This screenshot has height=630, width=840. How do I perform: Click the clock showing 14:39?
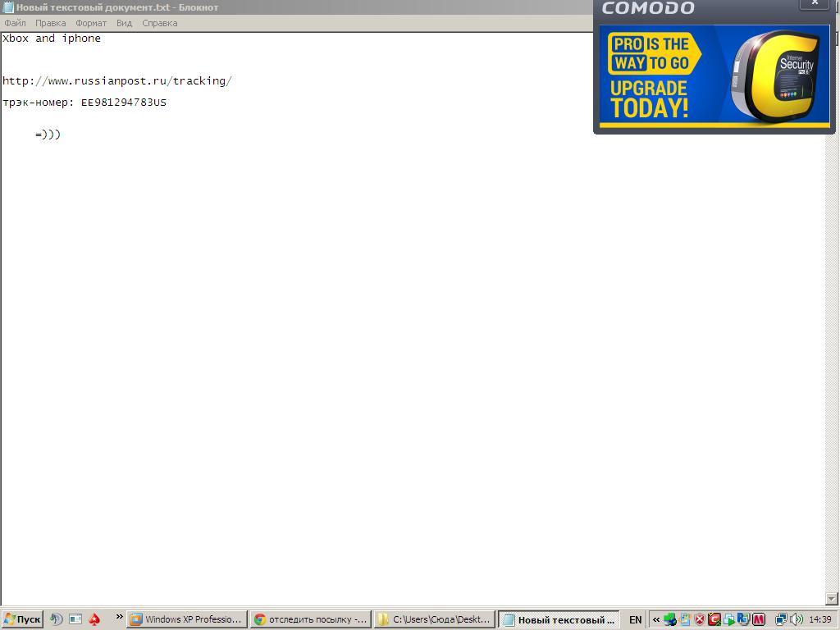pyautogui.click(x=820, y=620)
